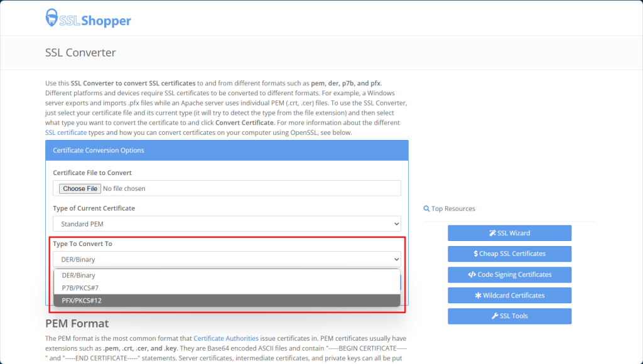This screenshot has width=643, height=364.
Task: Follow the SSL certificate link in the intro
Action: tap(66, 132)
